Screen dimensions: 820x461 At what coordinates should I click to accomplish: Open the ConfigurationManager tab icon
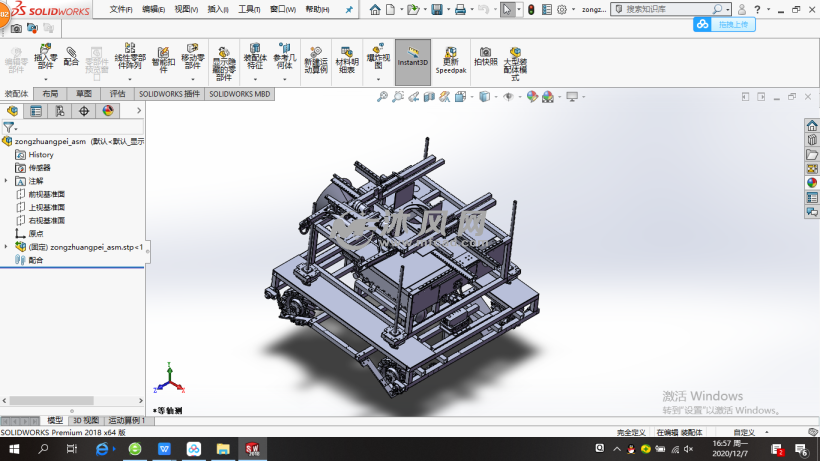[x=60, y=111]
